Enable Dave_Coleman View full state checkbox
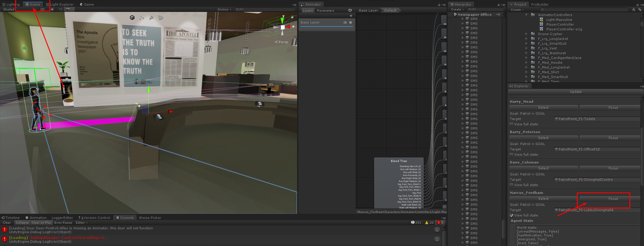The image size is (644, 246). [512, 185]
